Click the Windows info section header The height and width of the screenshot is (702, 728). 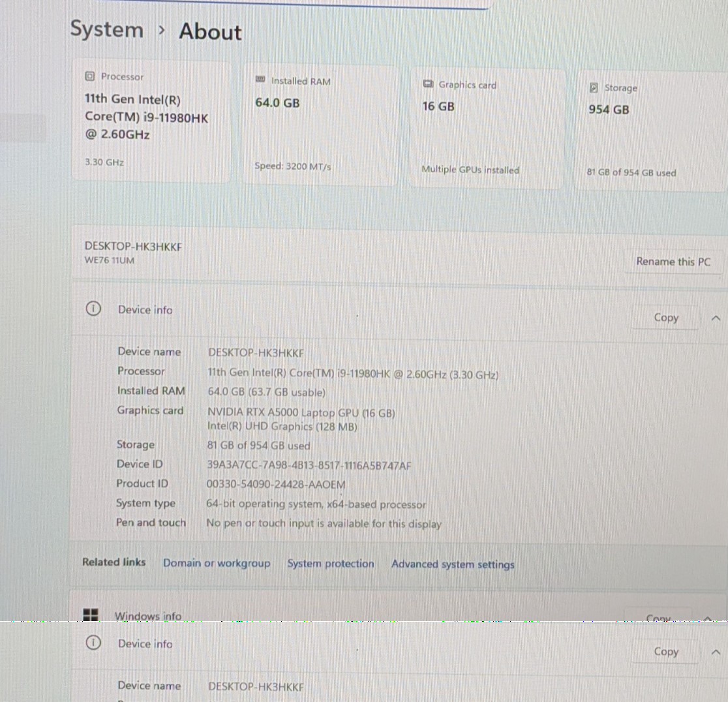tap(398, 606)
